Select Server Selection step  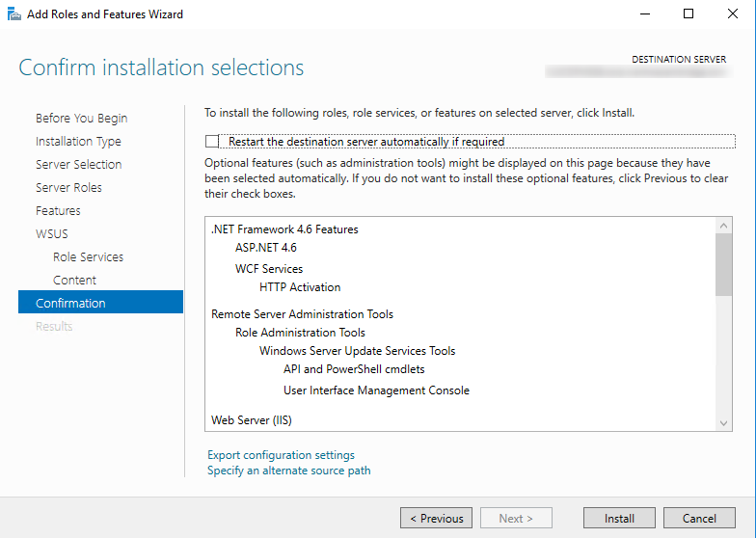79,164
